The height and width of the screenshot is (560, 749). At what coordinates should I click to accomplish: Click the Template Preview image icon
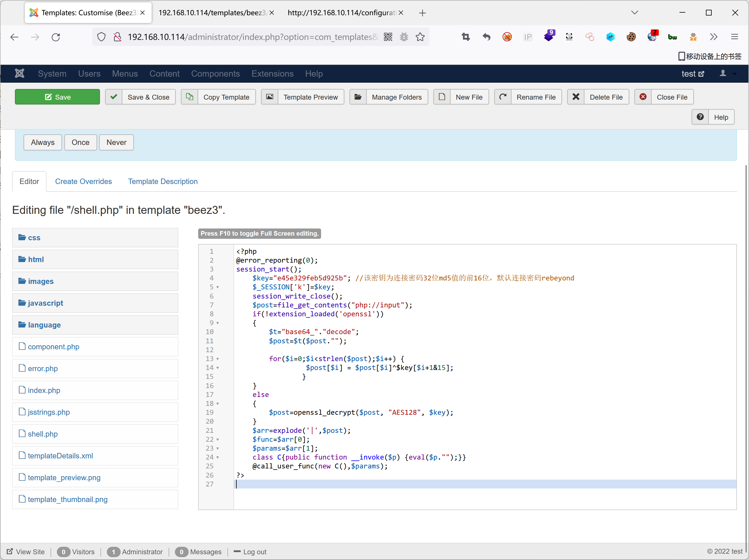270,97
